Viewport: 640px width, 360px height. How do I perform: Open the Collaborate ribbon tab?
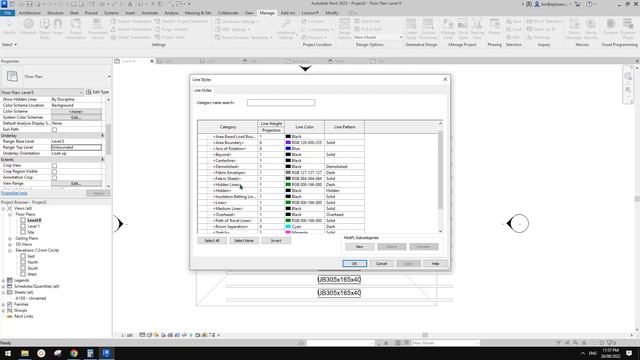(228, 13)
